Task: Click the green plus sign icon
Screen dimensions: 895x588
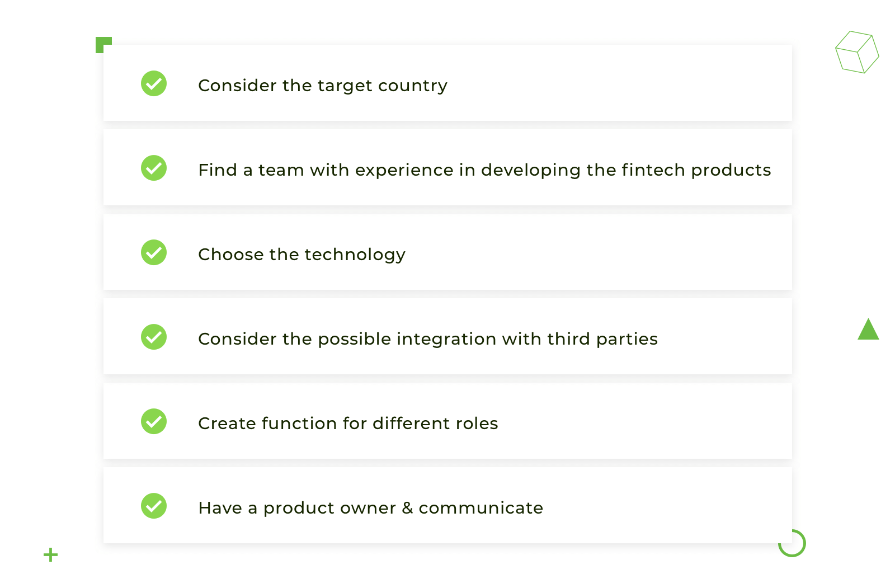Action: [x=51, y=554]
